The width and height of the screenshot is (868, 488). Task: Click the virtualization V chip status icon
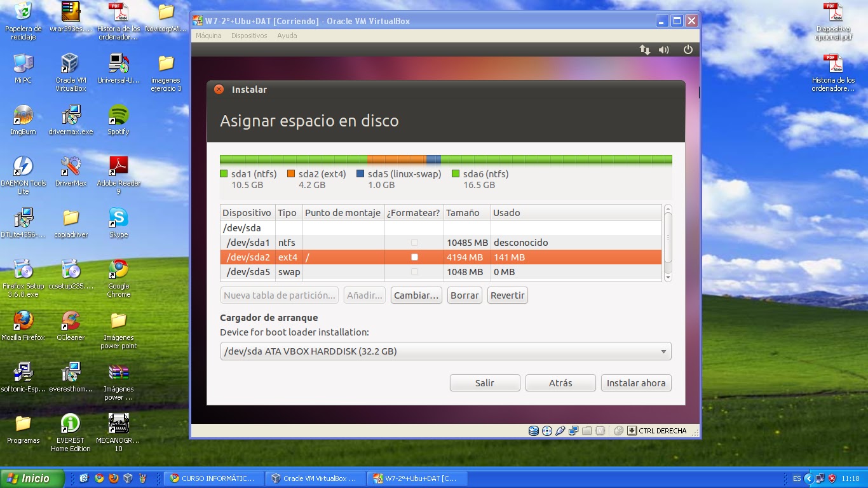(599, 431)
